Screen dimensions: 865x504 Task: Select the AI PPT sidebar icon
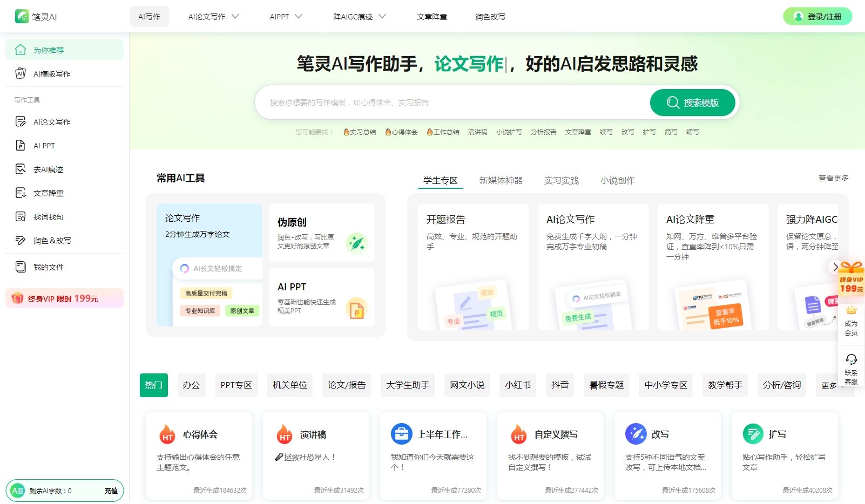pos(21,145)
